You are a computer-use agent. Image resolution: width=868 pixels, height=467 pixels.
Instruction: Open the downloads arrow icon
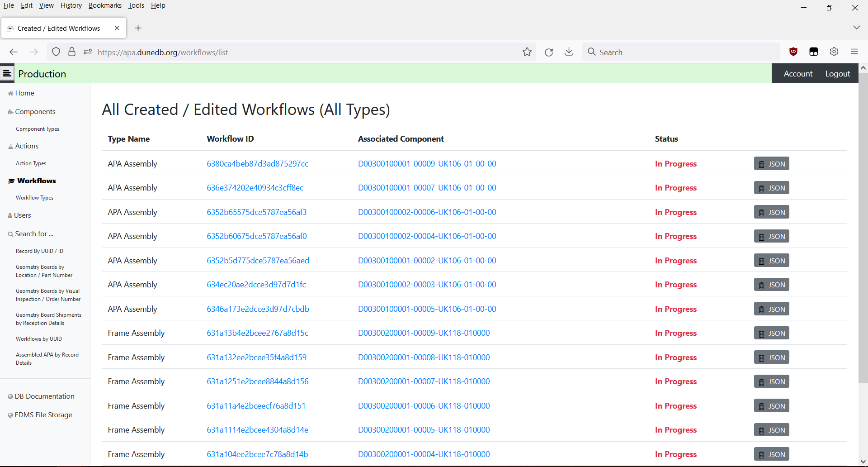click(569, 52)
